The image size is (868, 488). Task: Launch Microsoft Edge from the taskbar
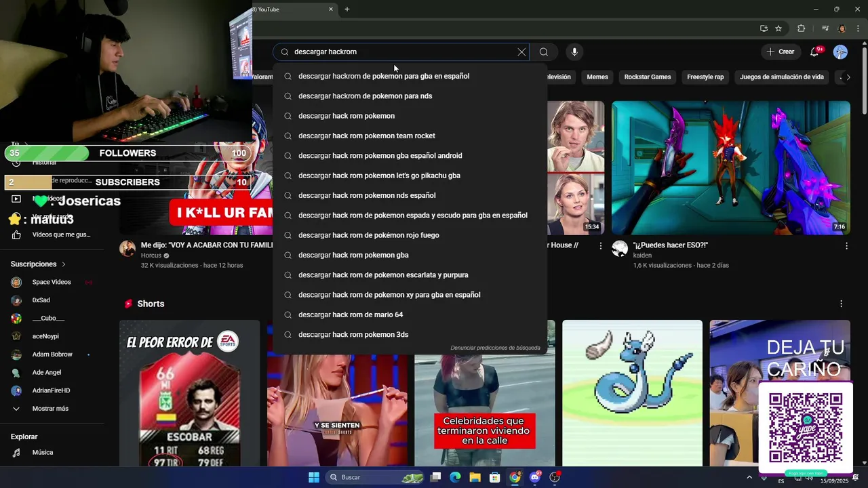coord(455,477)
